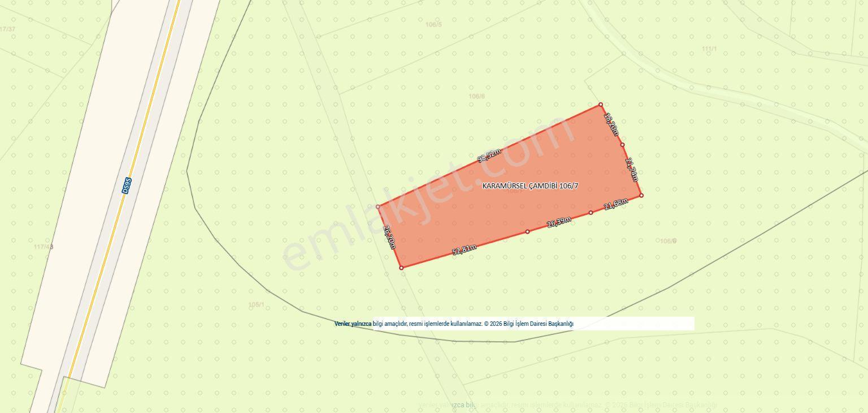Click the parcel label 106/5

433,24
